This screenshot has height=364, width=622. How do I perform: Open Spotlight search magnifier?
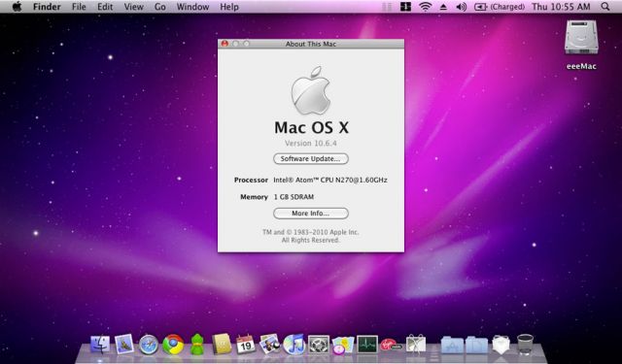(605, 7)
